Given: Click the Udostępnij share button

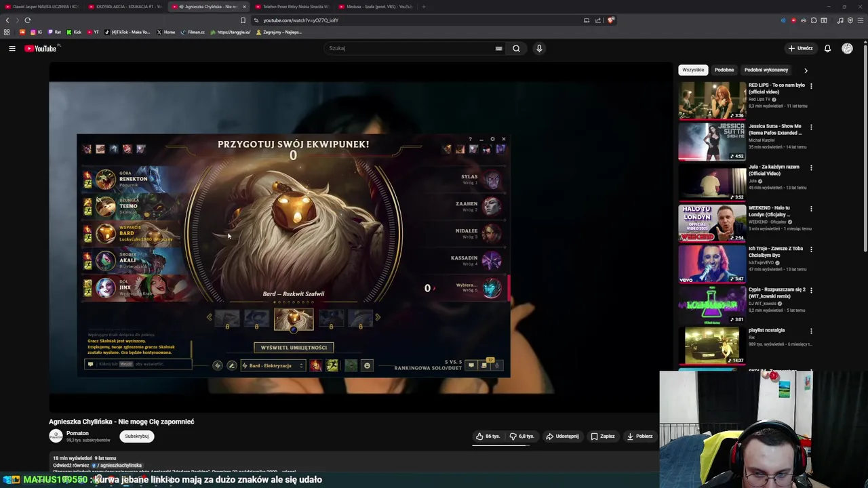Looking at the screenshot, I should pyautogui.click(x=563, y=436).
